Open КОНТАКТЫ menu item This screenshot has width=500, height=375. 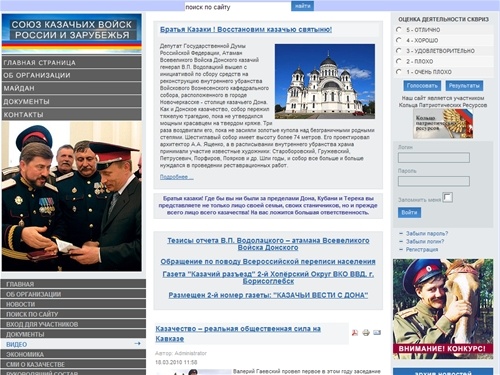72,114
